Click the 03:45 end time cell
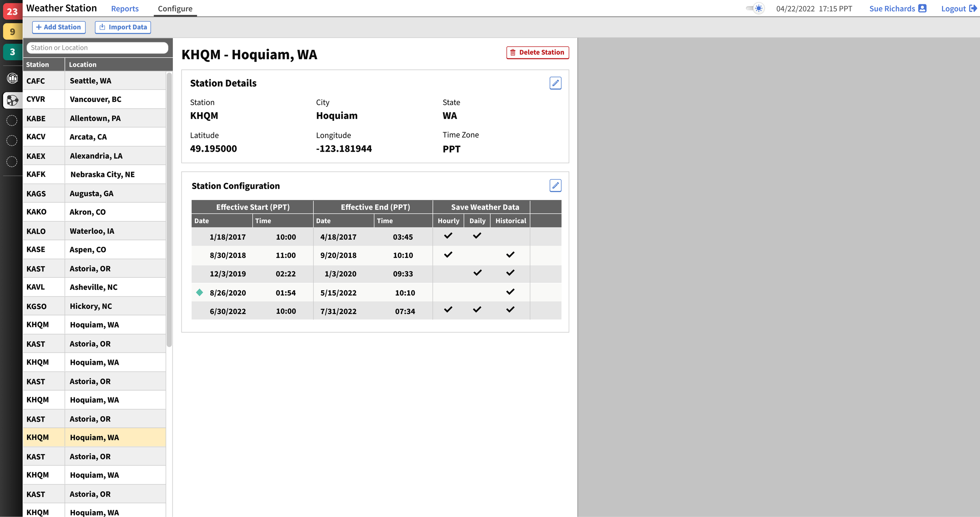Image resolution: width=980 pixels, height=517 pixels. tap(403, 237)
